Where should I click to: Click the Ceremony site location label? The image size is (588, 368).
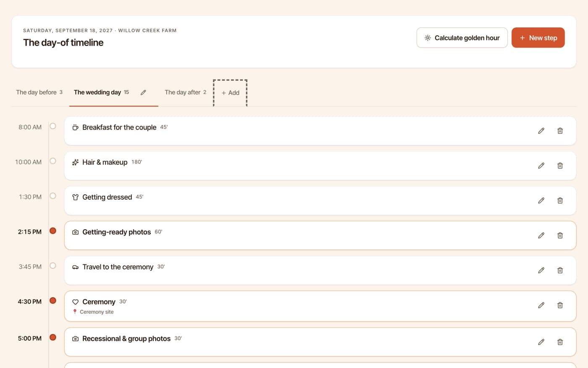tap(97, 312)
